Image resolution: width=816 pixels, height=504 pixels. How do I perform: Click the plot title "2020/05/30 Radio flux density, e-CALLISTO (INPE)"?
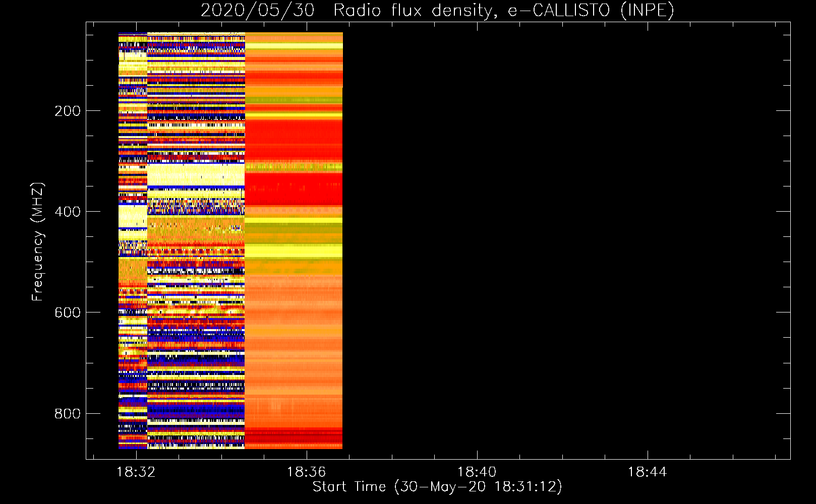click(437, 10)
